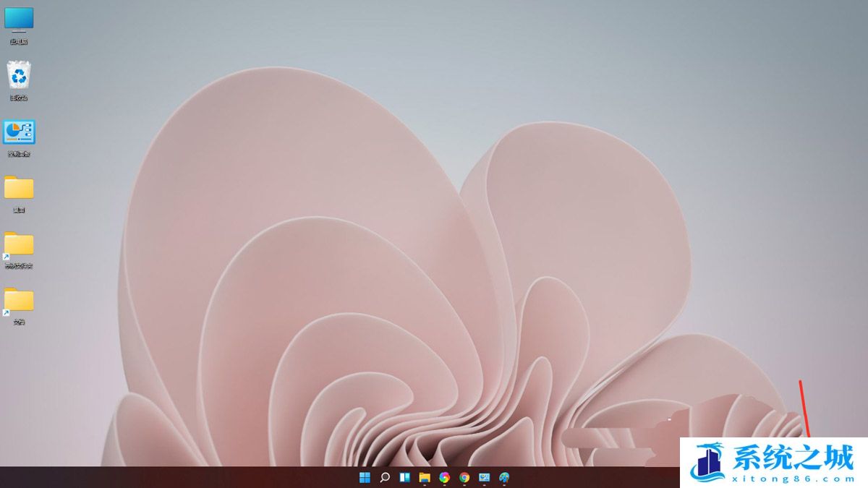Open the Paint palette icon on taskbar

point(504,477)
